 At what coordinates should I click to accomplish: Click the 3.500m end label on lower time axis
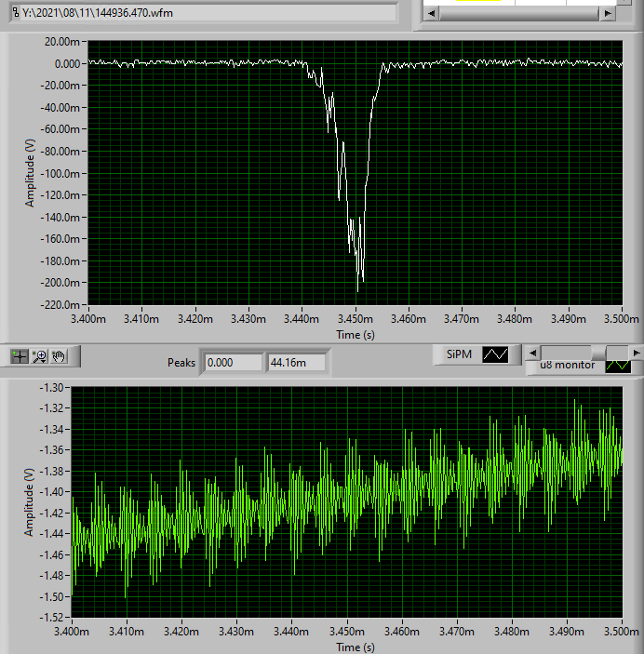(621, 632)
